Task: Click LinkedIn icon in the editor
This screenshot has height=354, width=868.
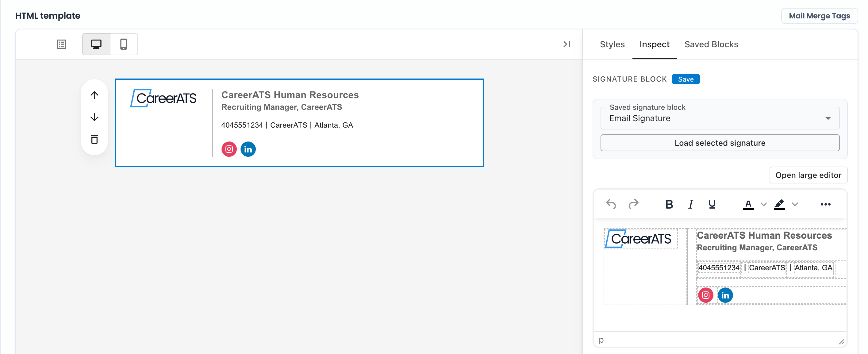Action: coord(725,295)
